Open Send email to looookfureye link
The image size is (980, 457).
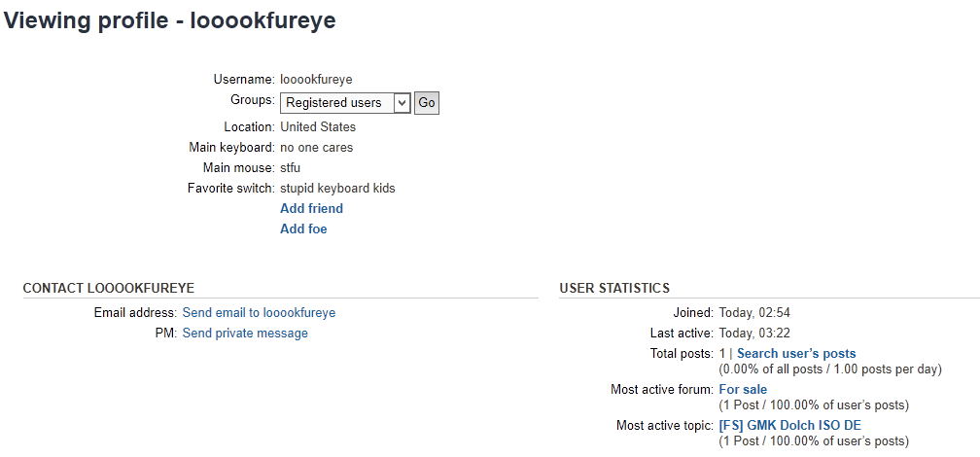[259, 313]
